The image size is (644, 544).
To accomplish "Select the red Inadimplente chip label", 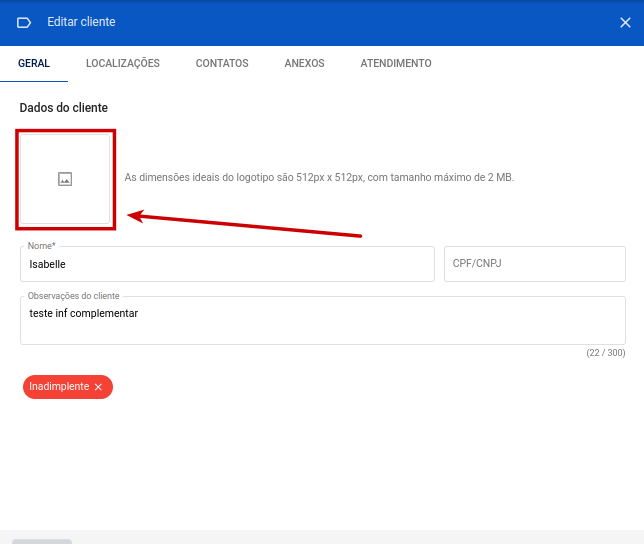I will [x=59, y=387].
